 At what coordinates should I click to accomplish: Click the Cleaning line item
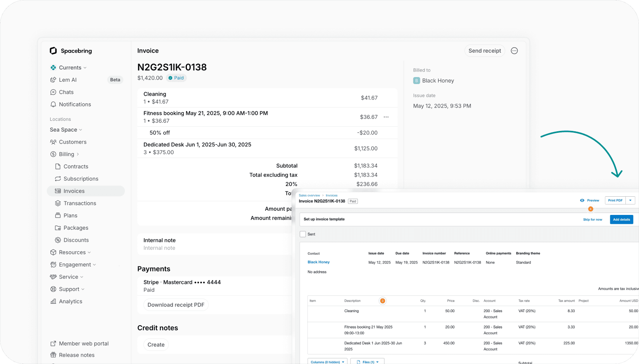[x=268, y=98]
